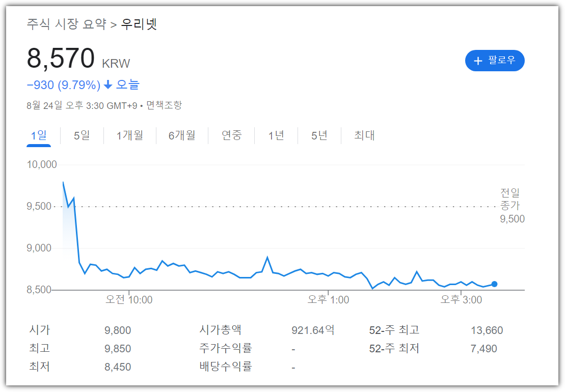
Task: Click the 주가수익률 label
Action: point(226,348)
